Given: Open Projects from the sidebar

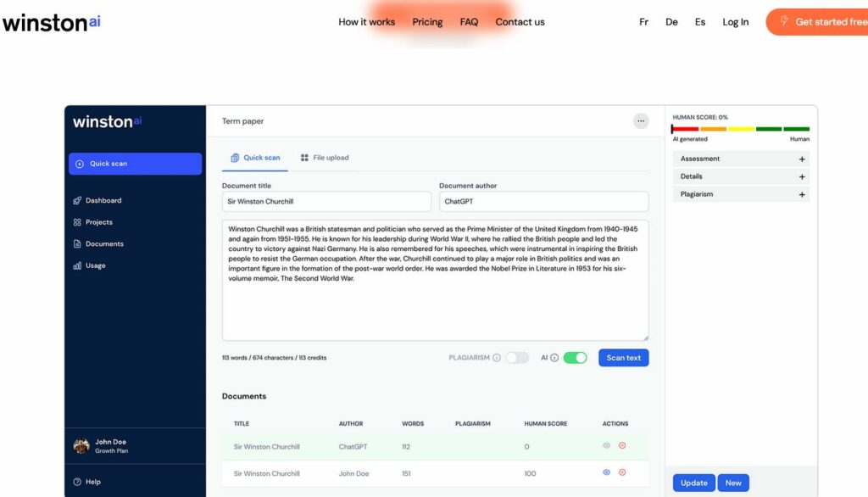Looking at the screenshot, I should pyautogui.click(x=93, y=222).
